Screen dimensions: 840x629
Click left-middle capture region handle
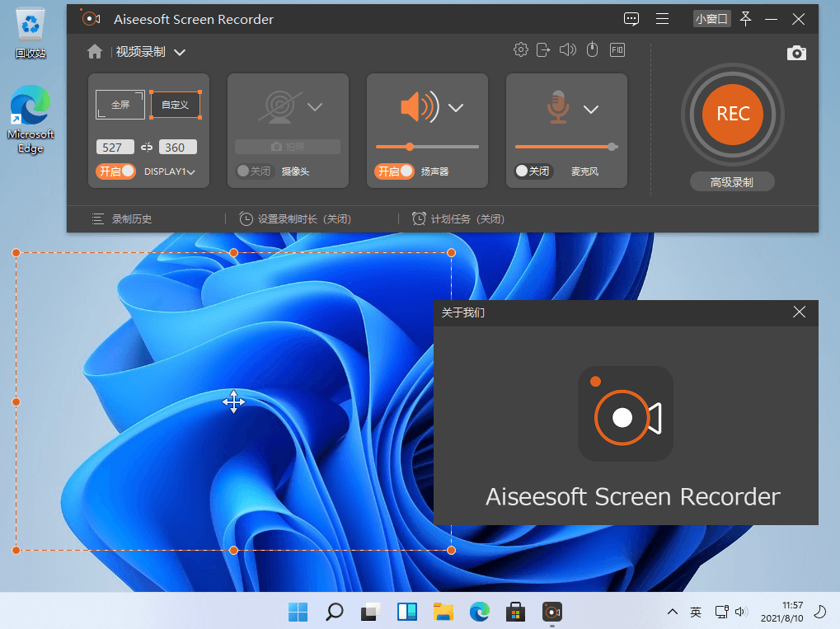pyautogui.click(x=16, y=401)
